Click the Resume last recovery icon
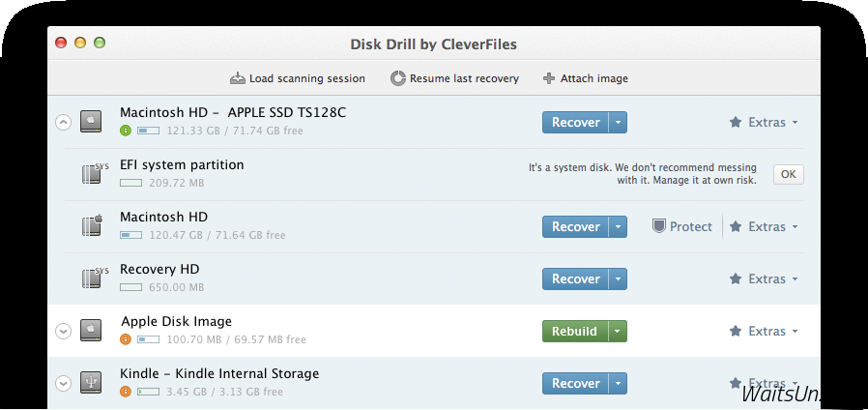Image resolution: width=868 pixels, height=410 pixels. click(397, 78)
